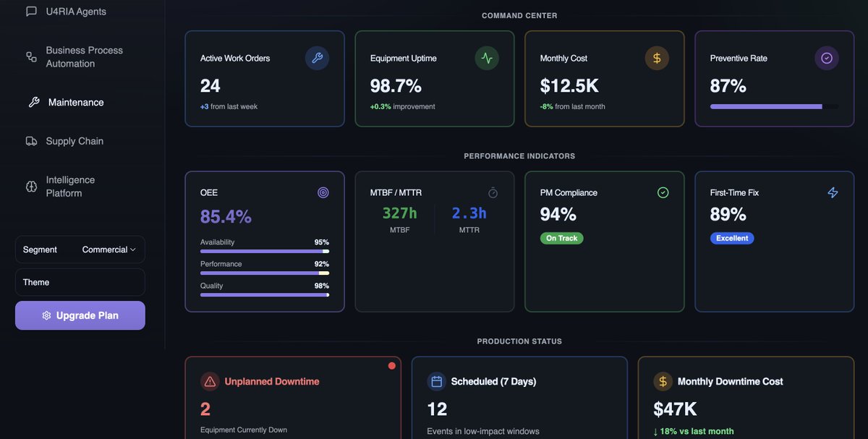
Task: Click the calendar icon for Scheduled (7 Days)
Action: point(436,381)
